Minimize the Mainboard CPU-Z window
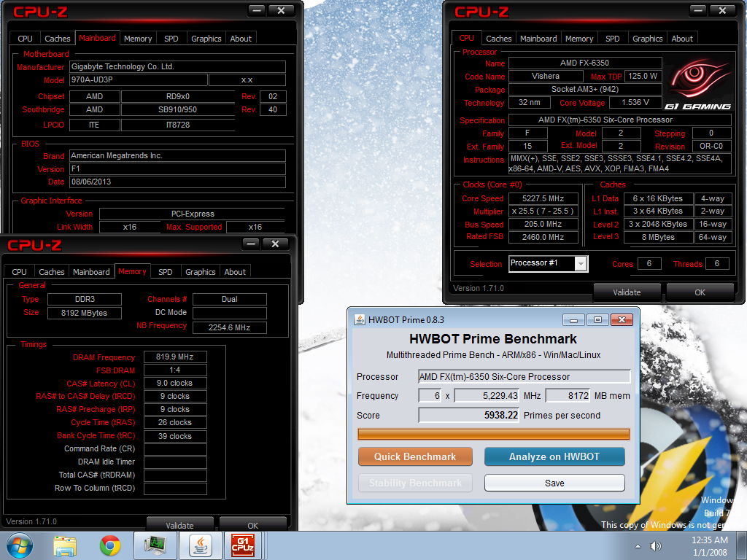The width and height of the screenshot is (747, 560). pos(256,10)
